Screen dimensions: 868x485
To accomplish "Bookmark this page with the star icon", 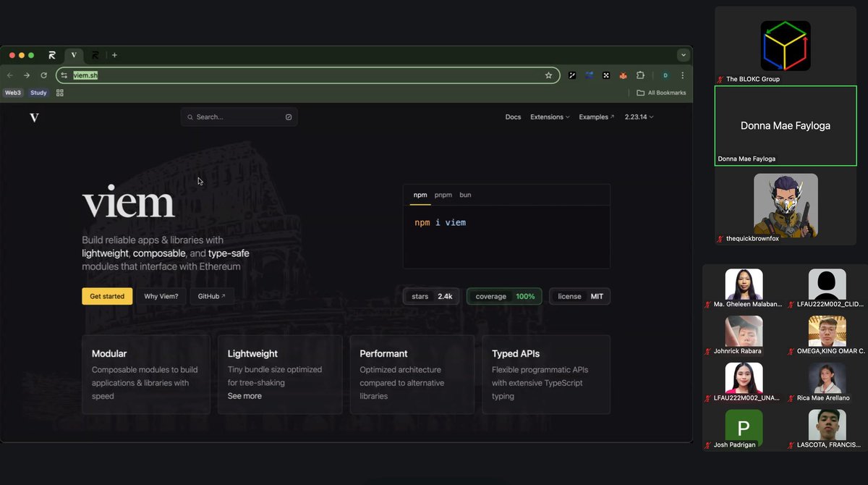I will click(549, 75).
